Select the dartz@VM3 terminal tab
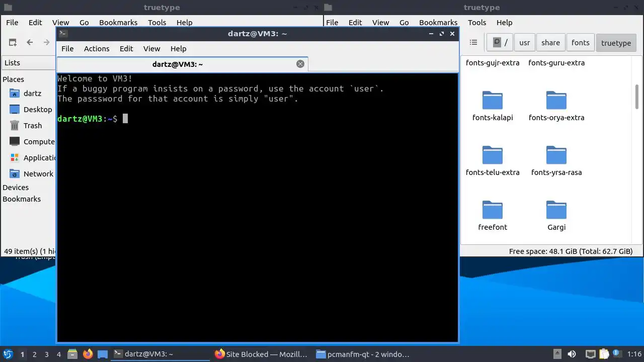The width and height of the screenshot is (644, 362). [182, 64]
